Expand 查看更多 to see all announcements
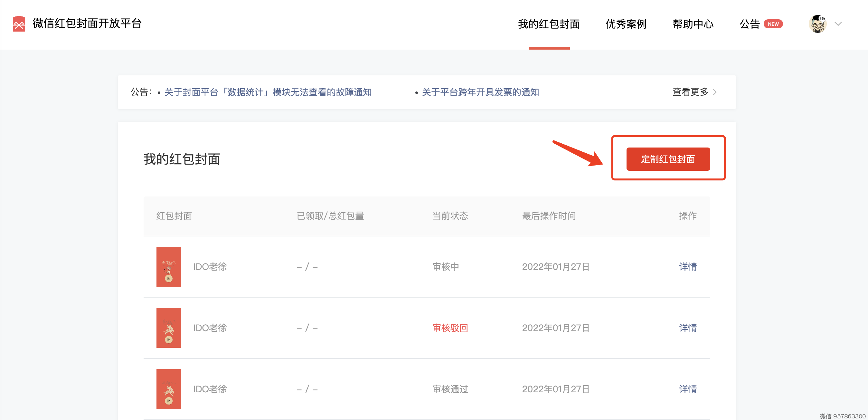Viewport: 868px width, 420px height. click(690, 92)
